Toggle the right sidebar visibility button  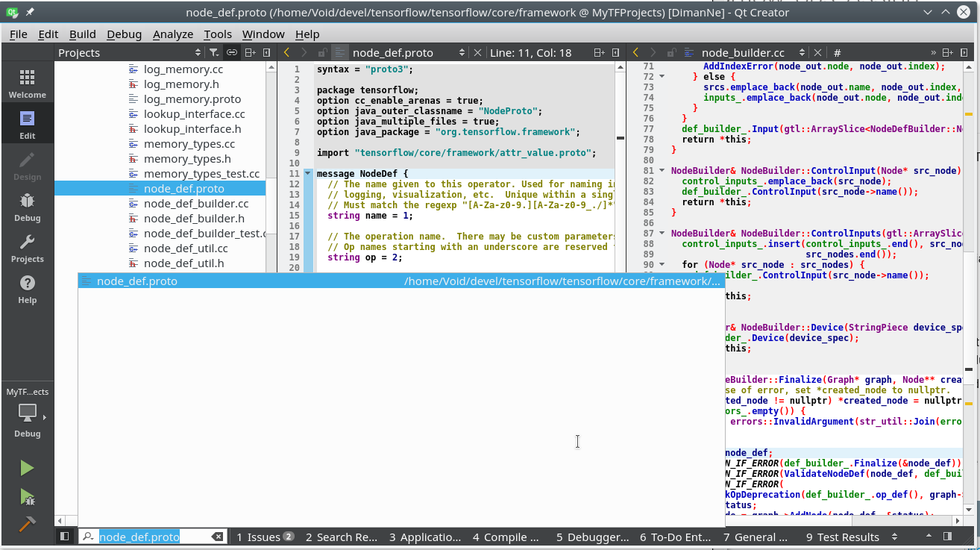(x=947, y=537)
